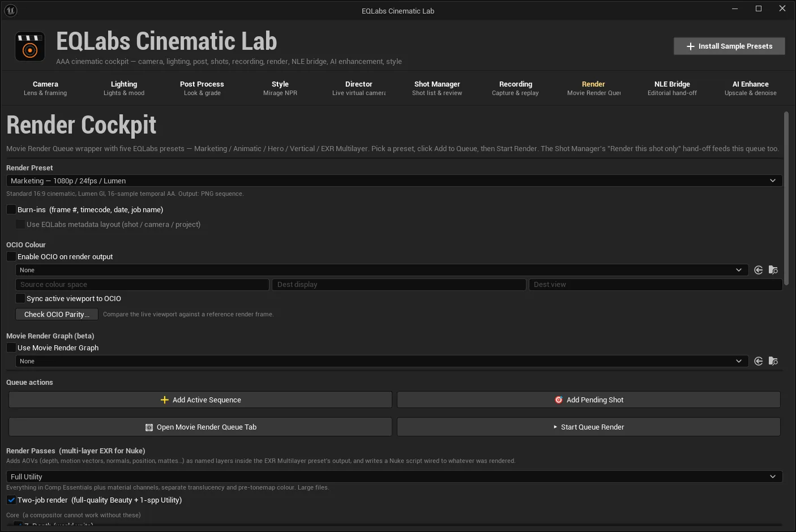Image resolution: width=796 pixels, height=532 pixels.
Task: Click the Queue actions section label
Action: point(29,382)
